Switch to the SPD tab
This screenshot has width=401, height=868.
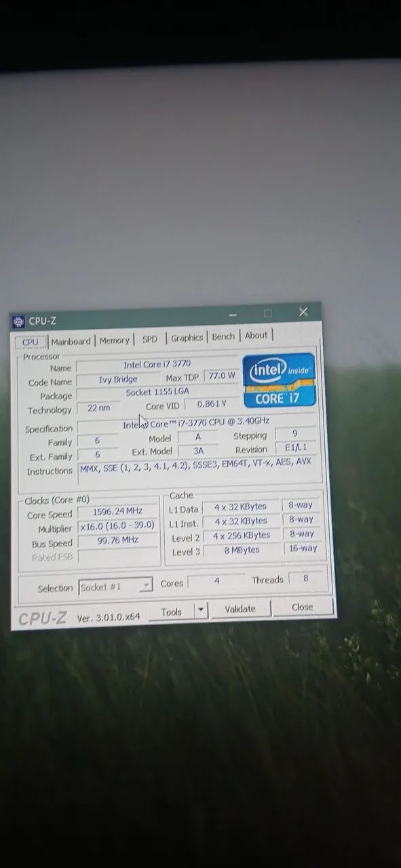149,339
